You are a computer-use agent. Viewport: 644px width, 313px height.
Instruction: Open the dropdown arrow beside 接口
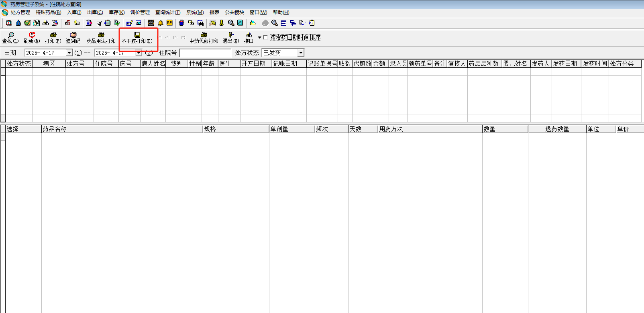click(x=259, y=37)
